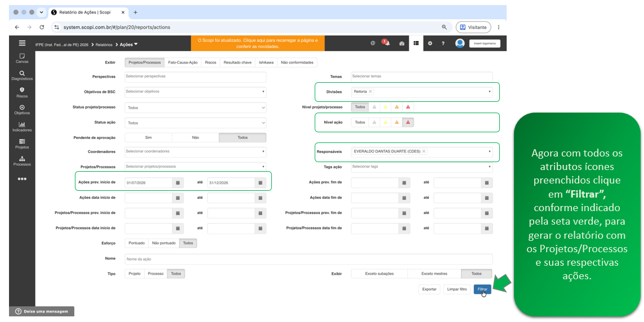Go to Indicadores chart icon
Screen dimensions: 644x322
(22, 127)
